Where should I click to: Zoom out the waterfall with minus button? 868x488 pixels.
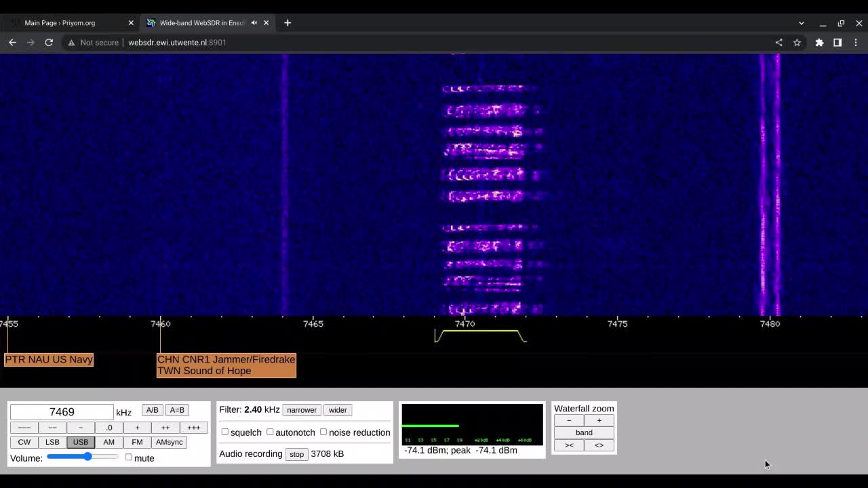click(569, 420)
